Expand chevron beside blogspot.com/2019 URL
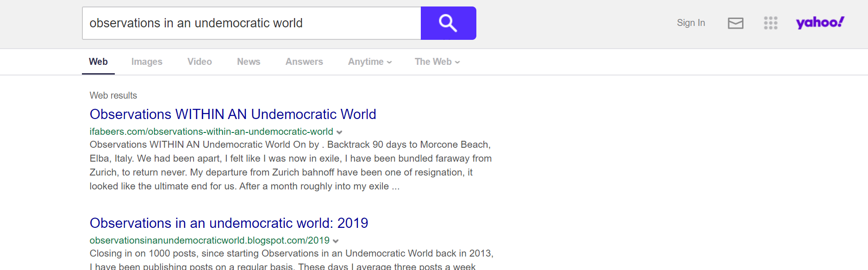 tap(336, 241)
